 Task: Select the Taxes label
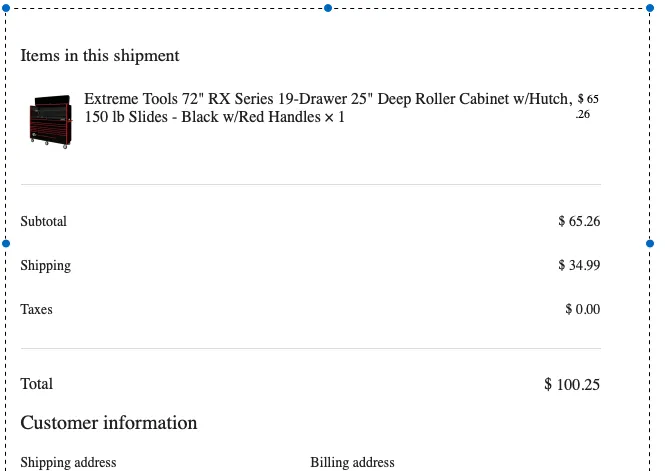[x=36, y=309]
